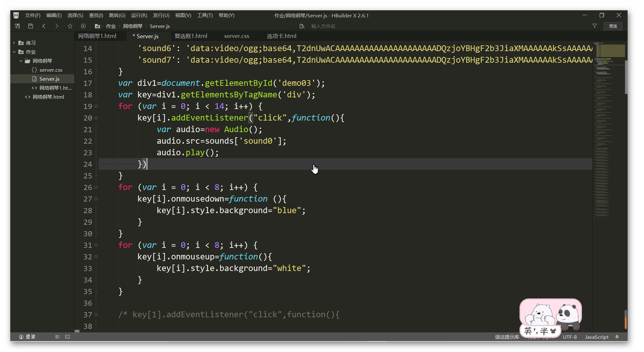
Task: Click the 登录 login link
Action: click(x=31, y=337)
